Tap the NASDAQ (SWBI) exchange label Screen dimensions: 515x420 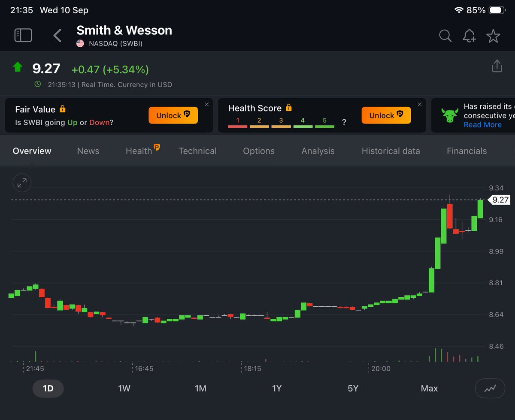[x=115, y=43]
